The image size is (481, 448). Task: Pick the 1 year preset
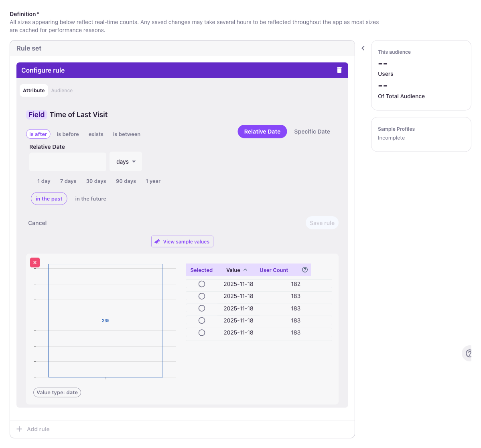(153, 181)
